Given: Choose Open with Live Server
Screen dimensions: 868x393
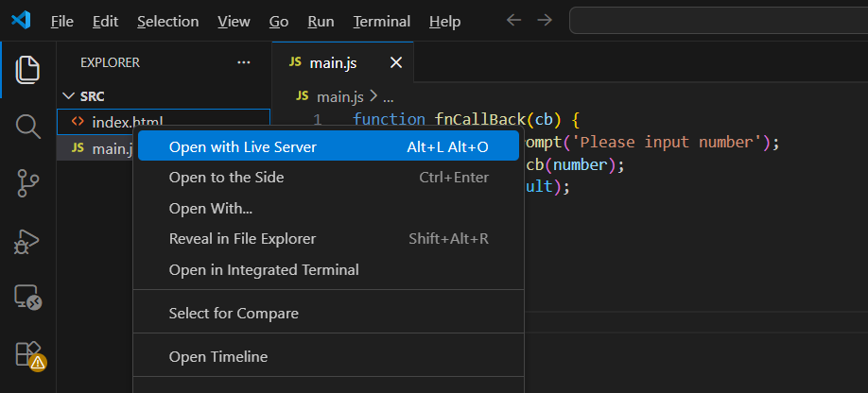Looking at the screenshot, I should (242, 146).
